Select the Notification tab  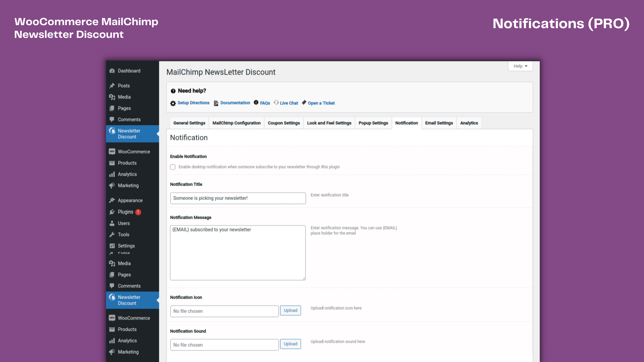click(407, 123)
